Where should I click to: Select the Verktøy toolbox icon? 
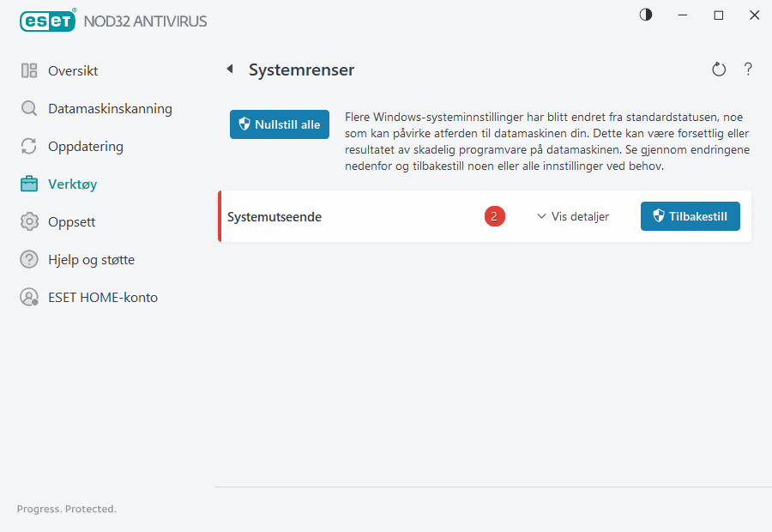pyautogui.click(x=30, y=184)
